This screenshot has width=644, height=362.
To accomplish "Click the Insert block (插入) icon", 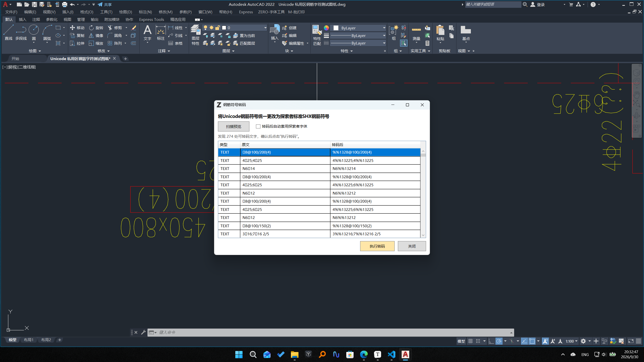I will (x=275, y=32).
